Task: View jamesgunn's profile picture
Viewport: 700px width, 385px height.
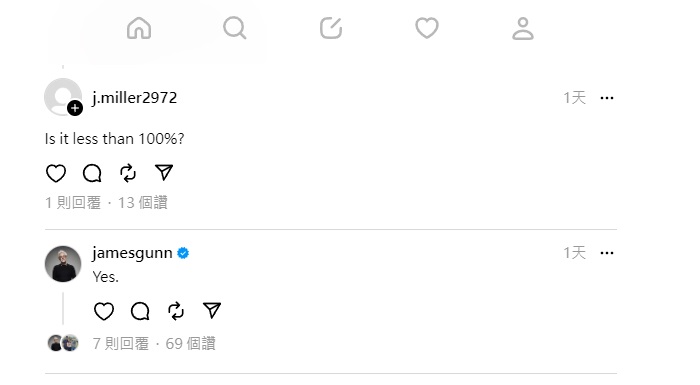Action: coord(63,264)
